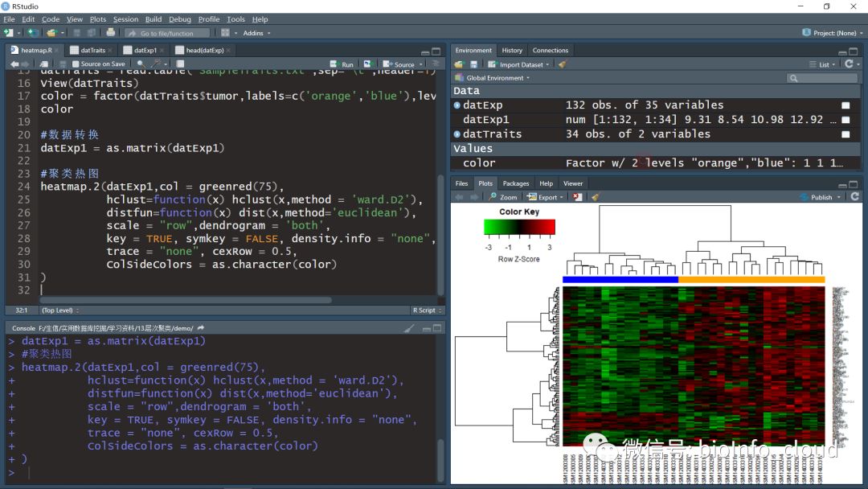Click the code tools magic wand
The height and width of the screenshot is (489, 868).
(157, 64)
